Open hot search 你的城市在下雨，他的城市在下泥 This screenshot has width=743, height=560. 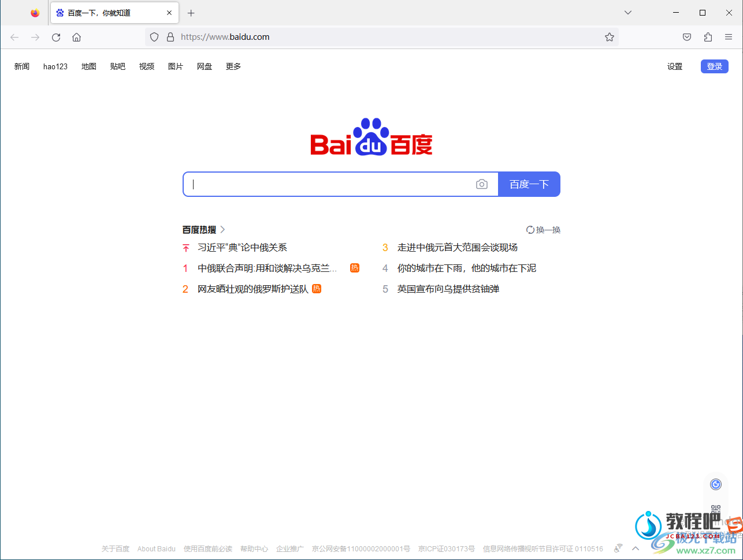click(467, 268)
